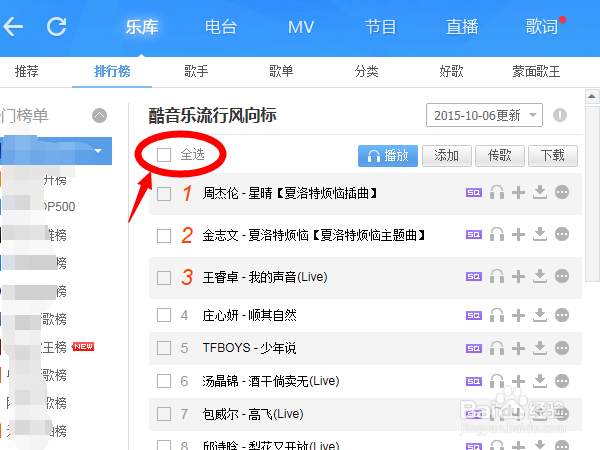This screenshot has width=600, height=450.
Task: Play 庄心妍 - 顺其自然 via headphone icon
Action: click(x=497, y=315)
